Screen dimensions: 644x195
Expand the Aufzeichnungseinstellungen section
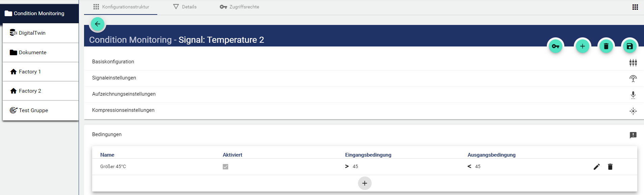(x=124, y=94)
